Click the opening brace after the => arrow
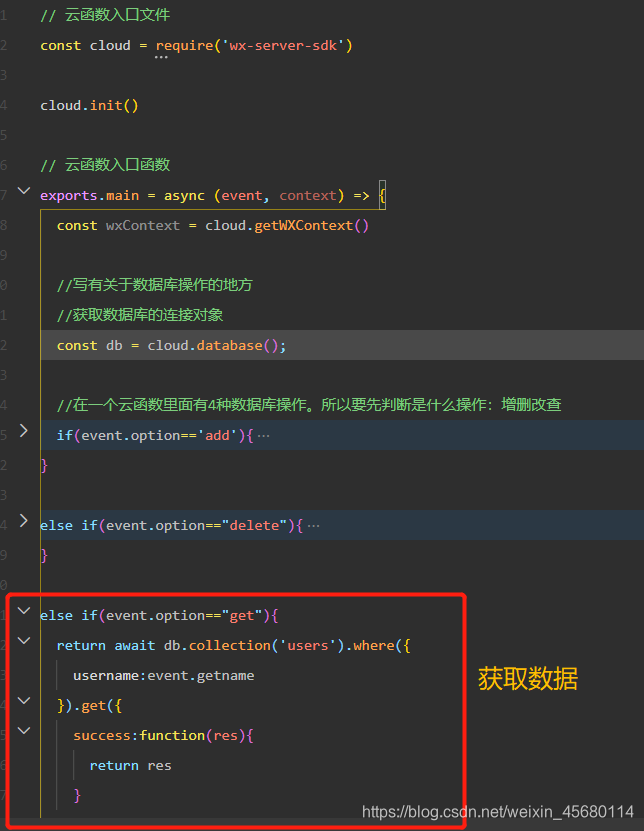The width and height of the screenshot is (644, 831). tap(382, 196)
